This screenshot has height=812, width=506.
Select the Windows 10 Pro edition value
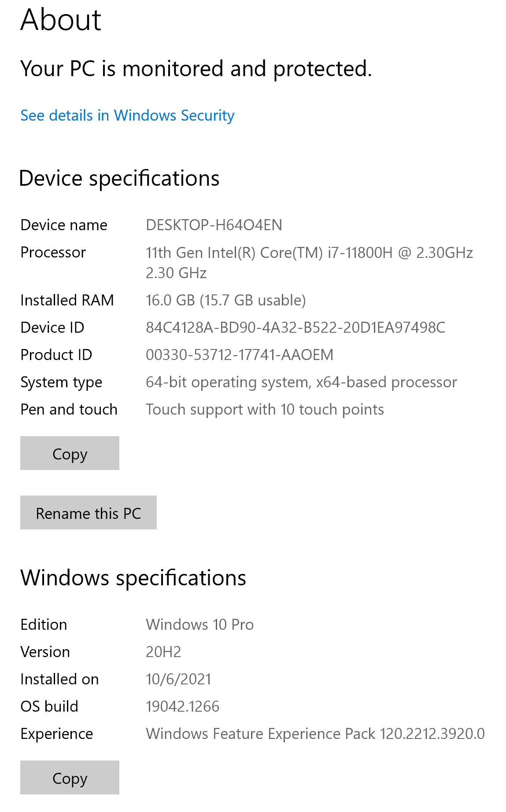(199, 625)
